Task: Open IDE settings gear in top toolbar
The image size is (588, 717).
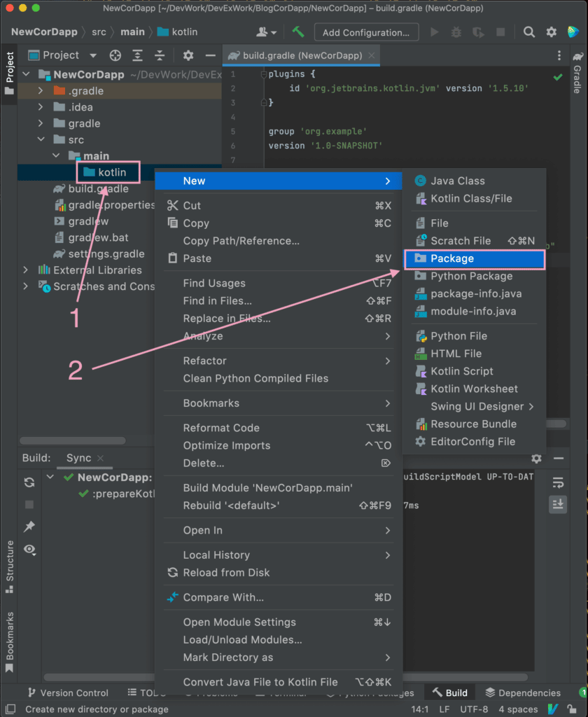Action: [552, 32]
